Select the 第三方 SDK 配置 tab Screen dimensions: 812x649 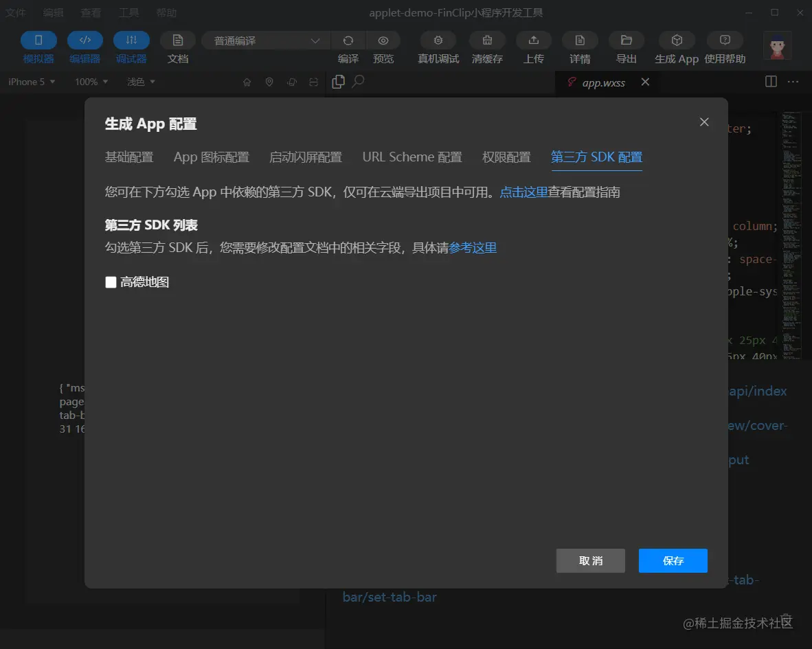pyautogui.click(x=596, y=157)
